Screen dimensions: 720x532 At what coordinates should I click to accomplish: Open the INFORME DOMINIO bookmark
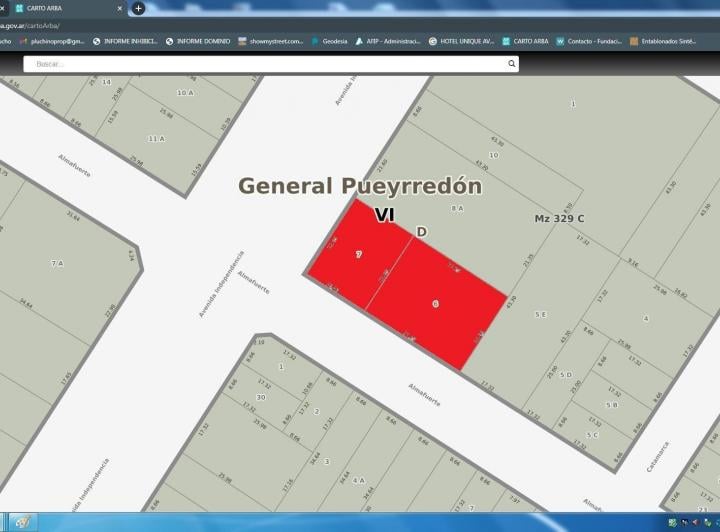pos(198,41)
